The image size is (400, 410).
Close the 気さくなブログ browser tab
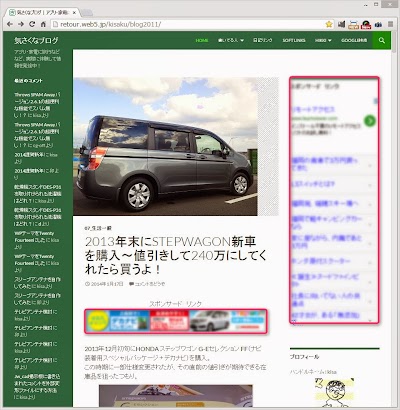(74, 13)
